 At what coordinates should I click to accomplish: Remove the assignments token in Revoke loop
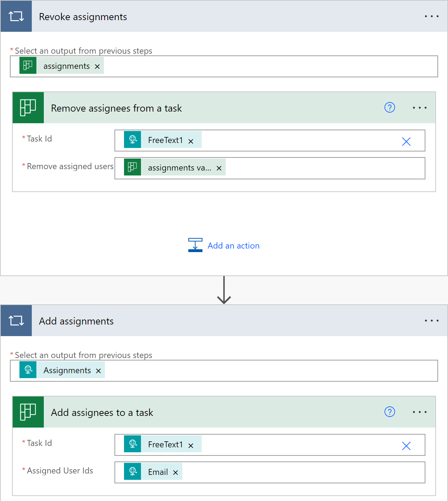point(98,66)
